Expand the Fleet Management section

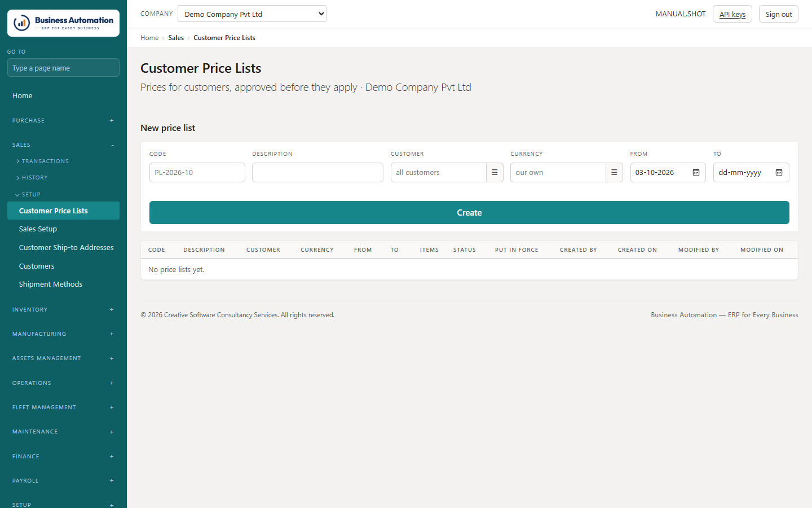pos(63,408)
